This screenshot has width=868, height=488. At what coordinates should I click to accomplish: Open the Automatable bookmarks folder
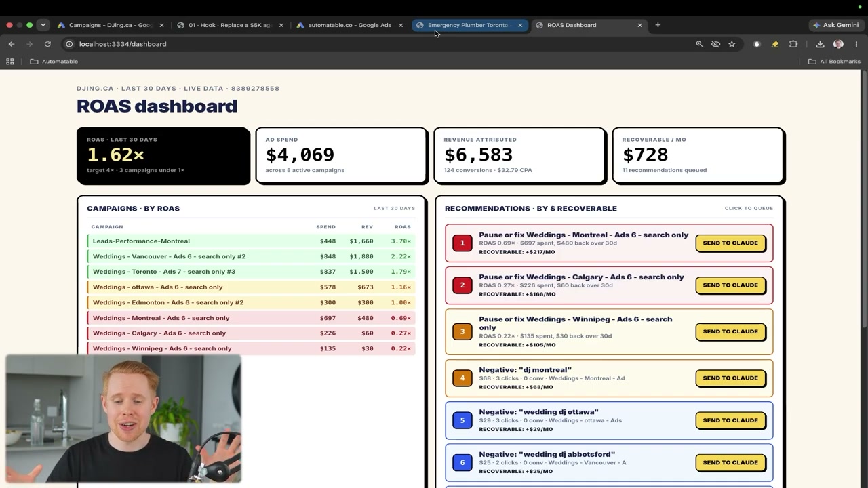[x=54, y=62]
